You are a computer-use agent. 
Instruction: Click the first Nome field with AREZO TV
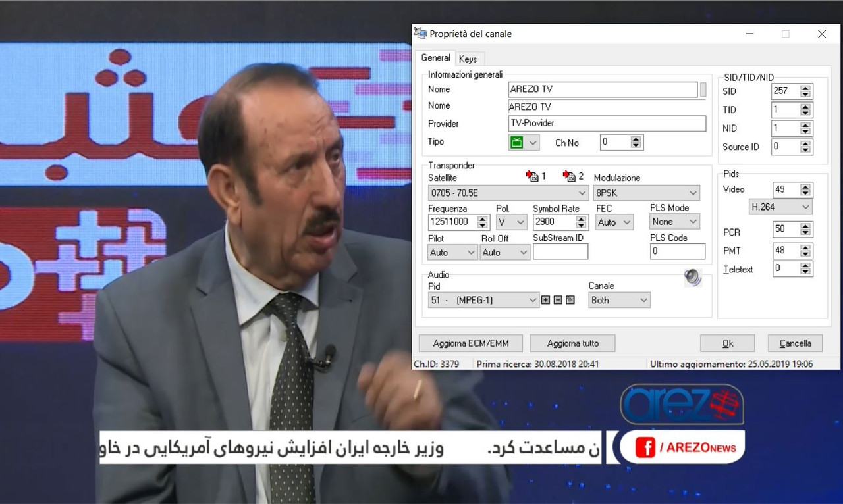pyautogui.click(x=603, y=89)
